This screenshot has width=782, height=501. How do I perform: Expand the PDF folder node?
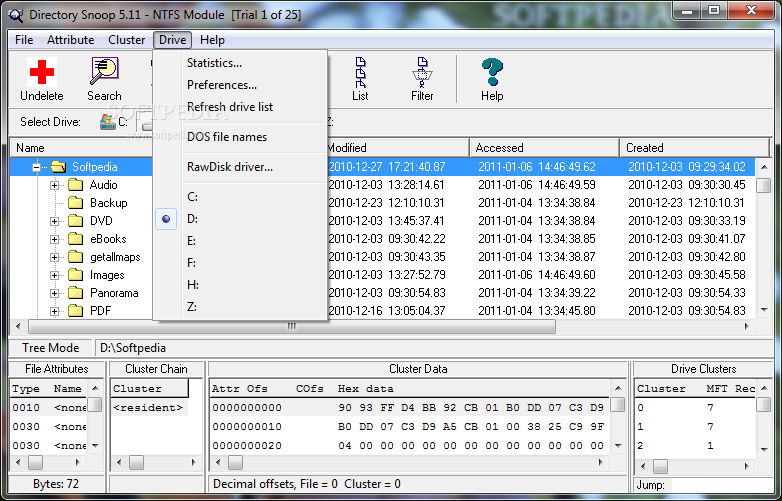pos(54,311)
